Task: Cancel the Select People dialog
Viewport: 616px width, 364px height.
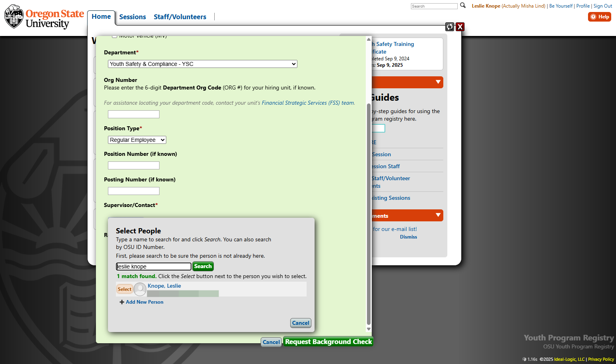Action: [301, 323]
